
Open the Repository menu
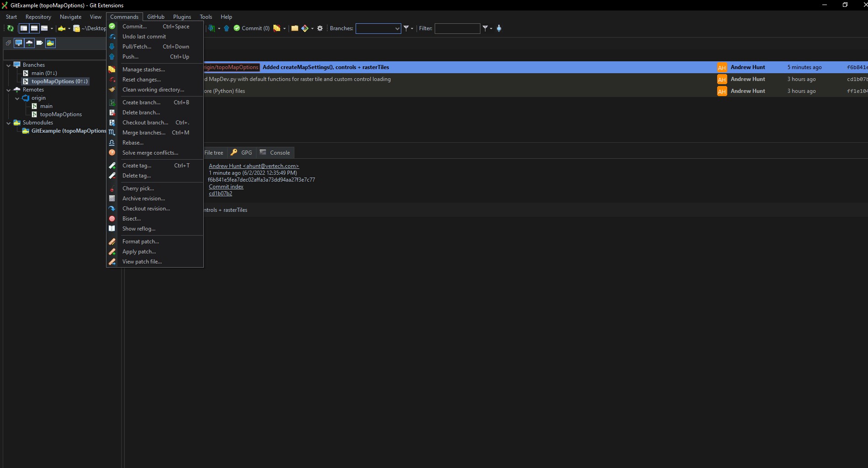click(38, 17)
